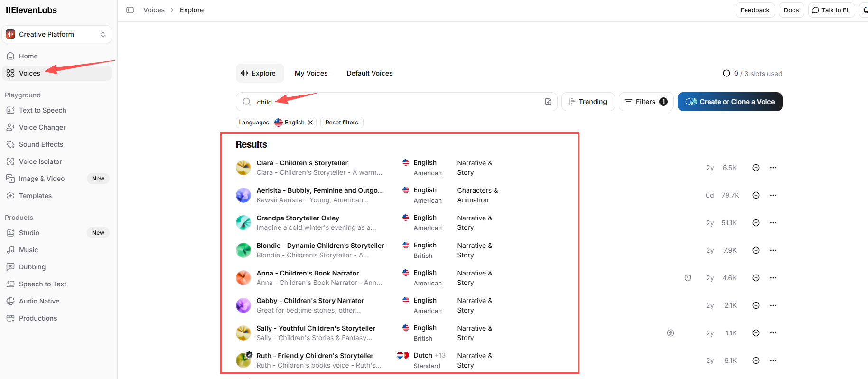868x379 pixels.
Task: Click dollar icon on Sally's row
Action: [x=671, y=333]
